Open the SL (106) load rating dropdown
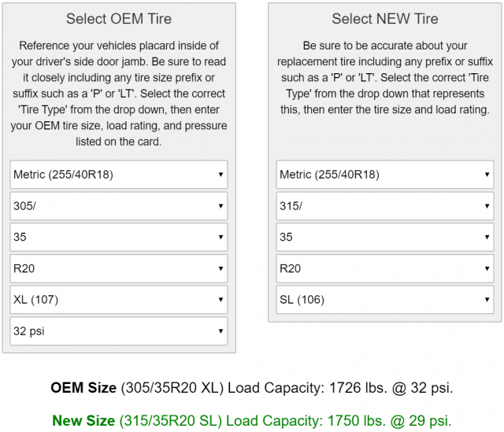 (385, 300)
